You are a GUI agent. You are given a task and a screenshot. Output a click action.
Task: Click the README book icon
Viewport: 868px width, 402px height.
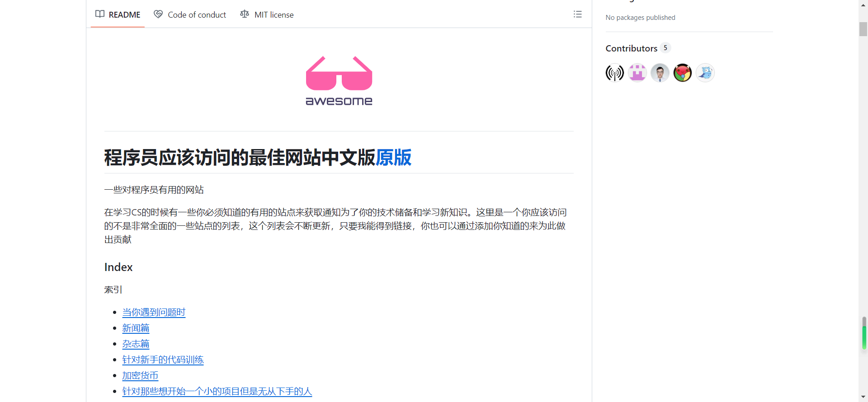coord(100,14)
